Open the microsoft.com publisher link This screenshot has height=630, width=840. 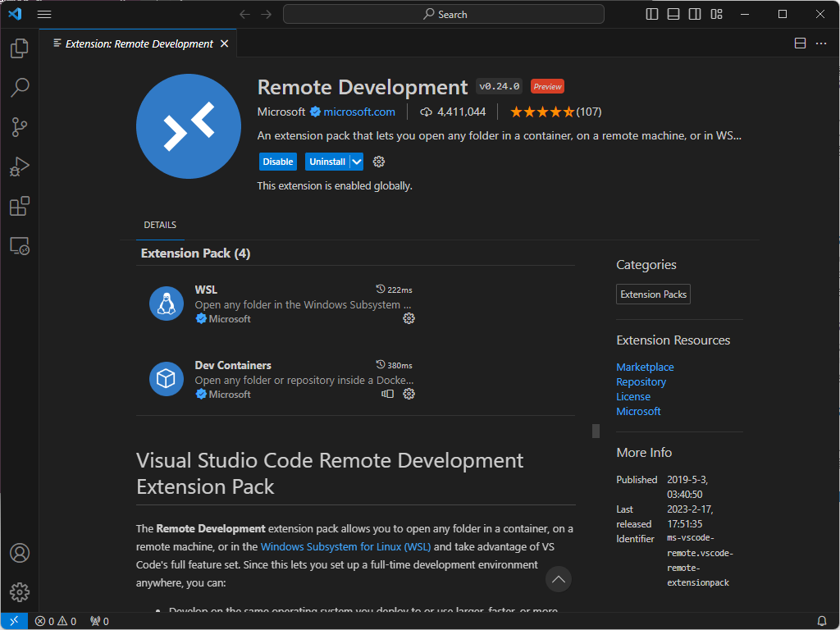pos(359,112)
